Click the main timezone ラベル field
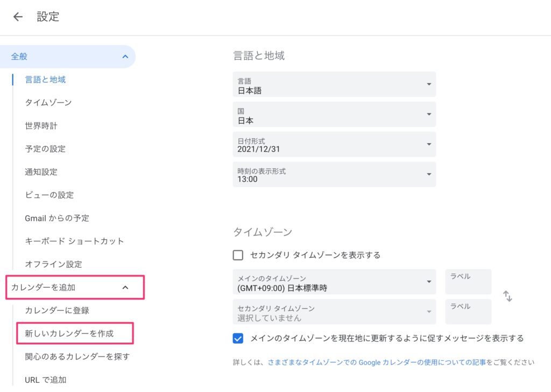The width and height of the screenshot is (551, 392). 468,282
